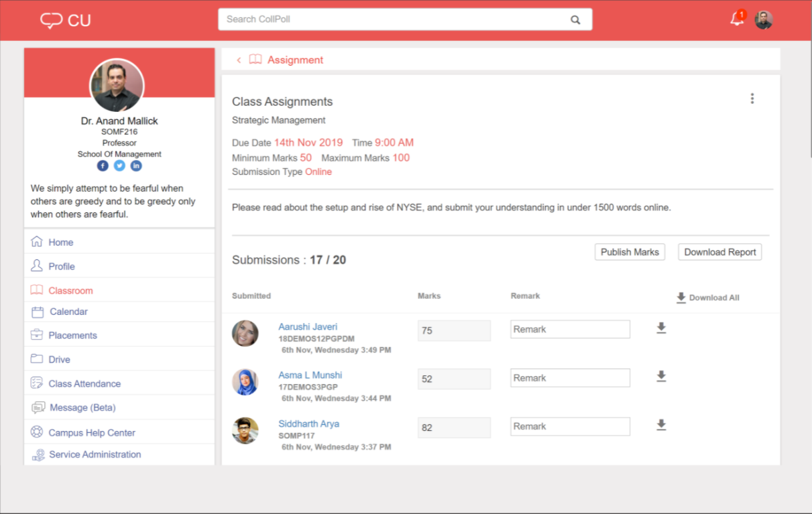812x514 pixels.
Task: Open the Facebook icon under Dr. Mallick's profile
Action: pos(102,166)
